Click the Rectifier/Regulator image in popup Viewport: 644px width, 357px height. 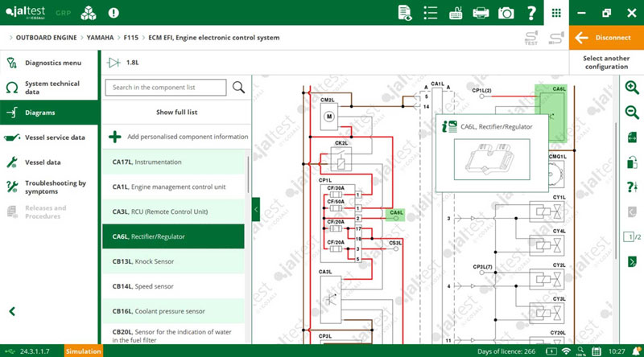[492, 160]
